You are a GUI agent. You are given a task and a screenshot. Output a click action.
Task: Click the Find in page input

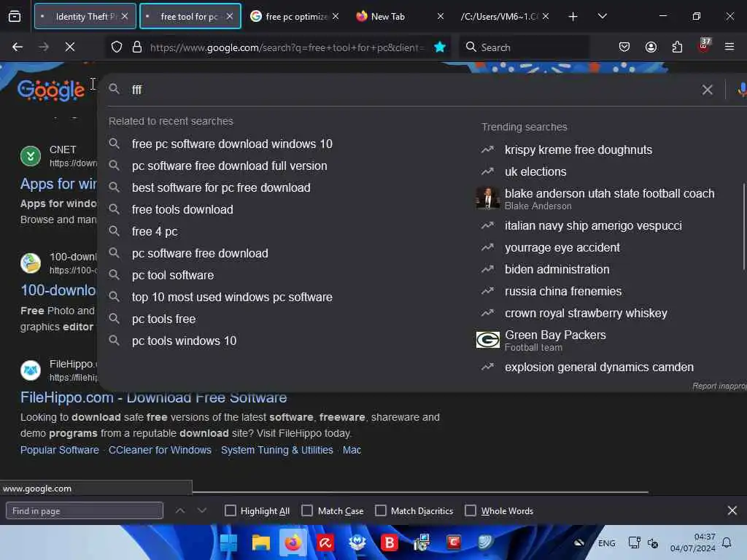85,510
